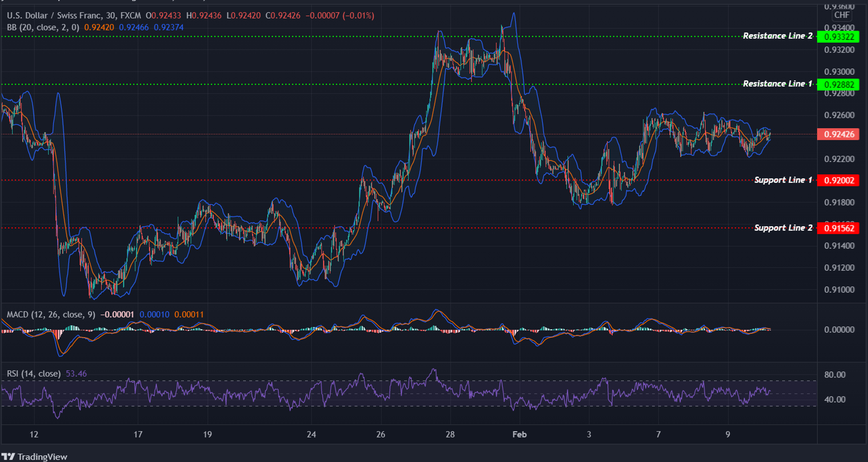The height and width of the screenshot is (462, 868).
Task: Select the RSI (14, close) indicator label
Action: pyautogui.click(x=33, y=374)
